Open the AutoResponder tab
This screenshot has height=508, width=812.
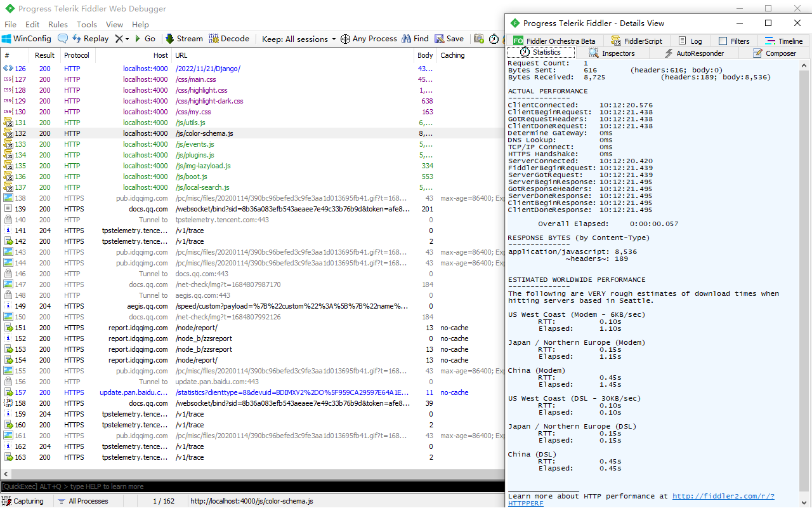coord(693,53)
